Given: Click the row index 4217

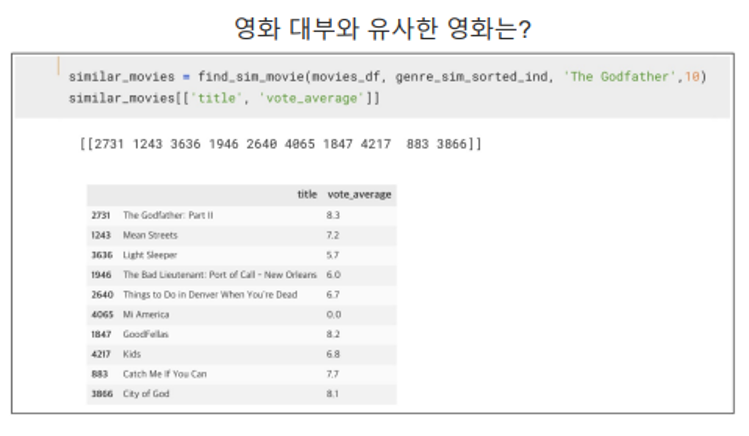Looking at the screenshot, I should pos(101,354).
